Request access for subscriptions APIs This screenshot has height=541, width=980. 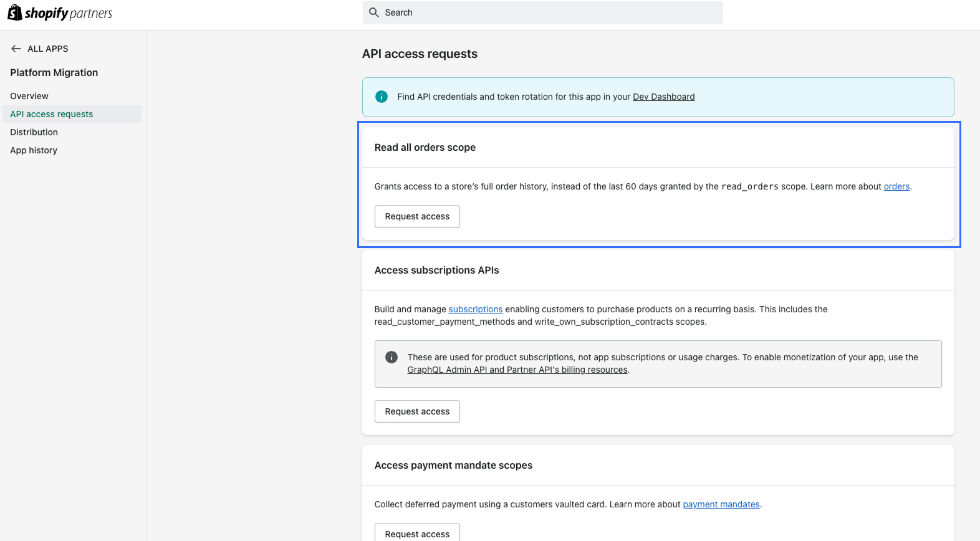pyautogui.click(x=417, y=411)
